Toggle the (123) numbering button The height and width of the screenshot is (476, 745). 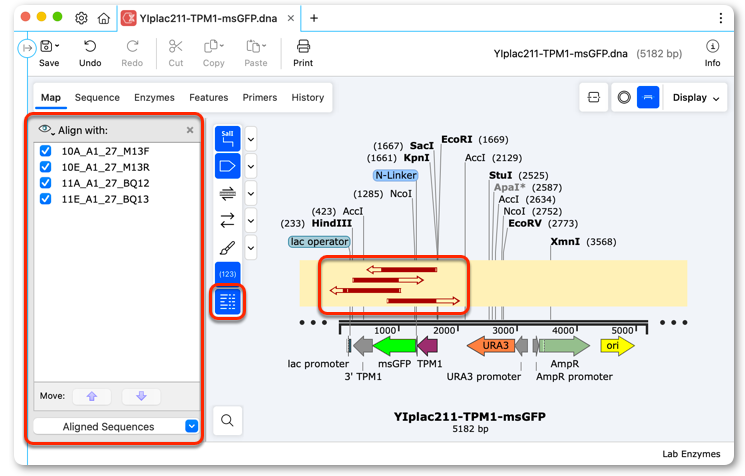(228, 274)
